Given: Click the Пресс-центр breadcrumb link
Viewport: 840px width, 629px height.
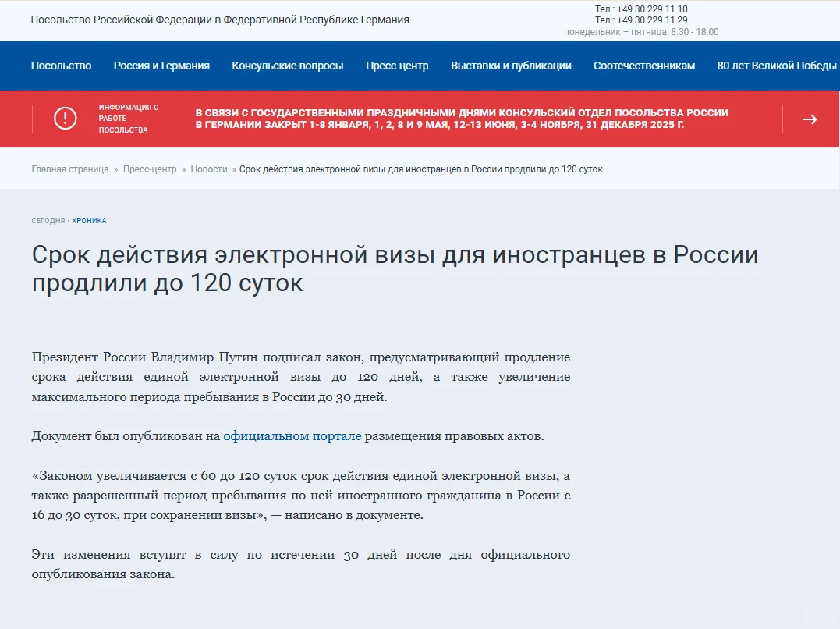Looking at the screenshot, I should (150, 169).
